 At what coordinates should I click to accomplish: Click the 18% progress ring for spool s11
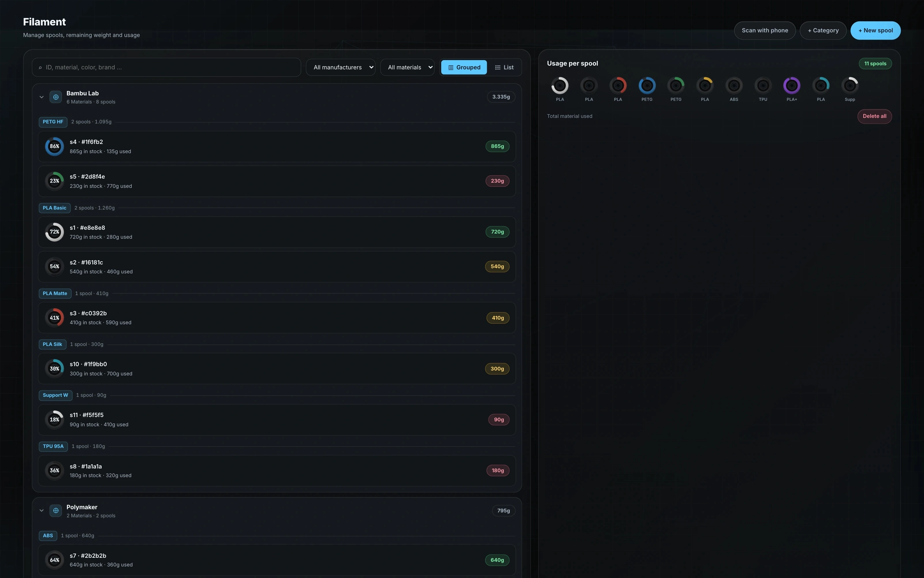point(55,420)
